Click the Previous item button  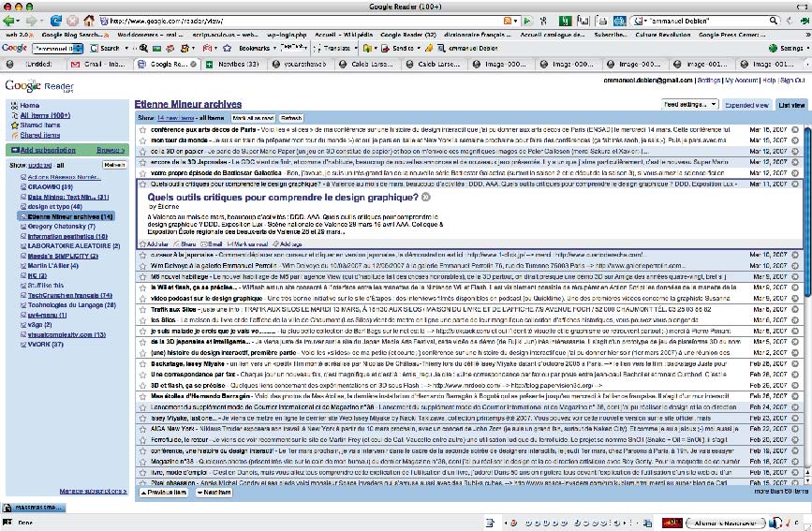tap(164, 493)
